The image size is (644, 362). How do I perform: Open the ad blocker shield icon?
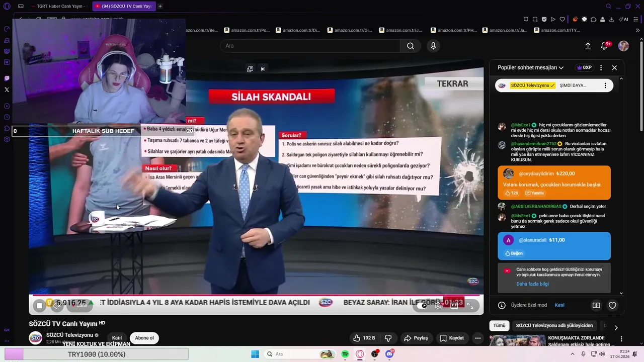coord(544,20)
